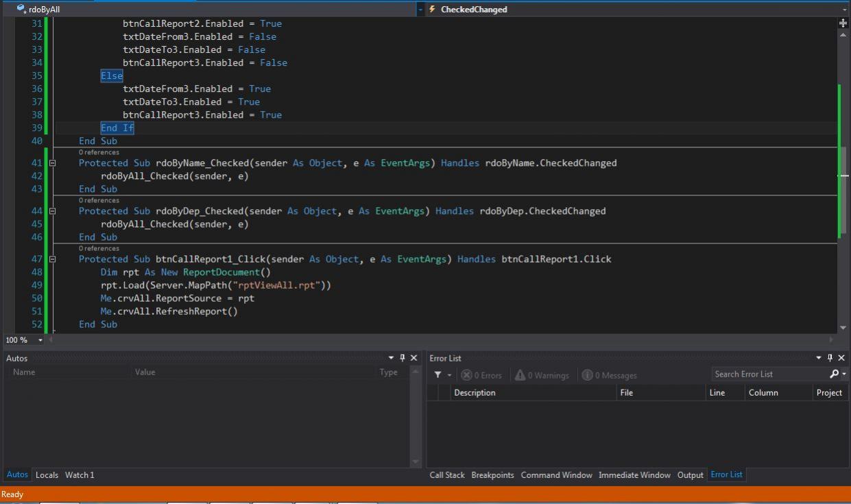Open the 100 % zoom level dropdown
Screen dimensions: 851x504
click(40, 340)
